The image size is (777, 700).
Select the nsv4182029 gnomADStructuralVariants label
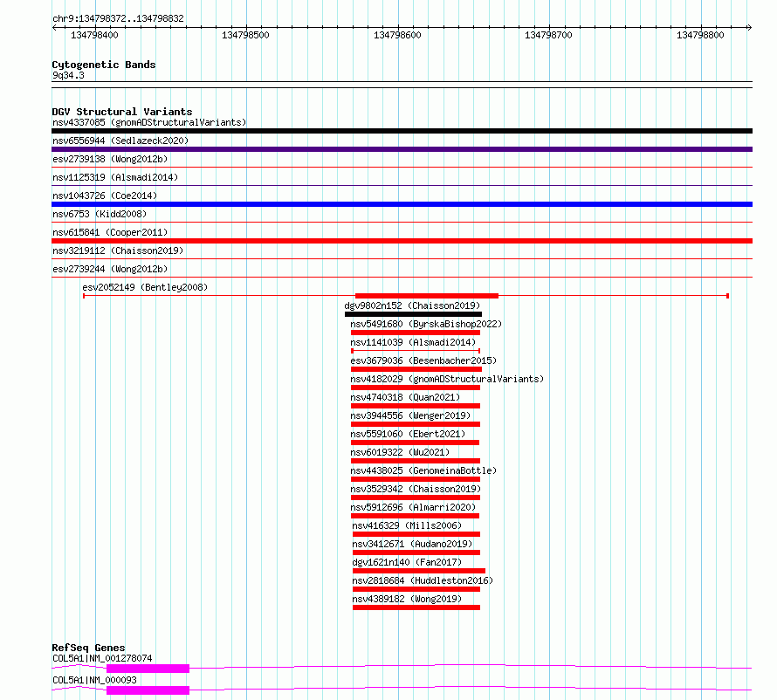[x=447, y=379]
